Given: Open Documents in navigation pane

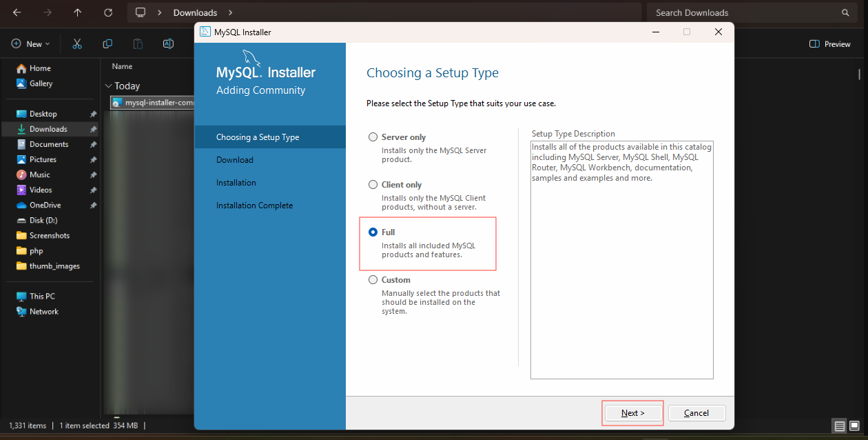Looking at the screenshot, I should pos(48,144).
